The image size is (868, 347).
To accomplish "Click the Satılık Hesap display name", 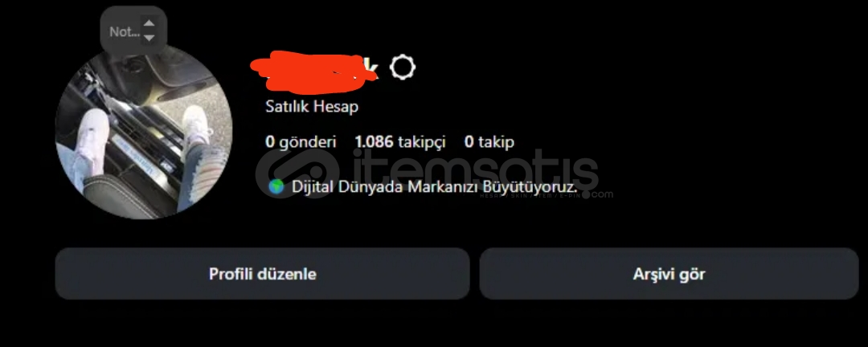I will click(x=312, y=106).
